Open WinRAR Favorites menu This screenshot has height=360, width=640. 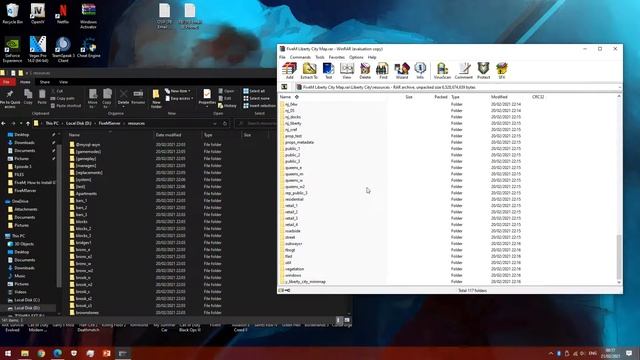337,57
